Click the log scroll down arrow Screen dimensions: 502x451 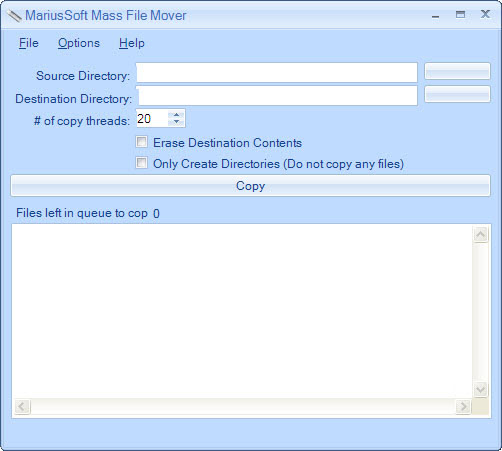(x=481, y=389)
